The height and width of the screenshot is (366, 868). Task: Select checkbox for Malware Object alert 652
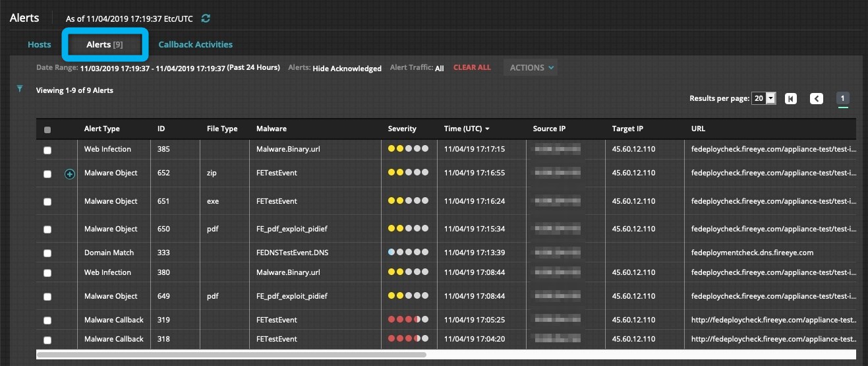click(x=47, y=174)
